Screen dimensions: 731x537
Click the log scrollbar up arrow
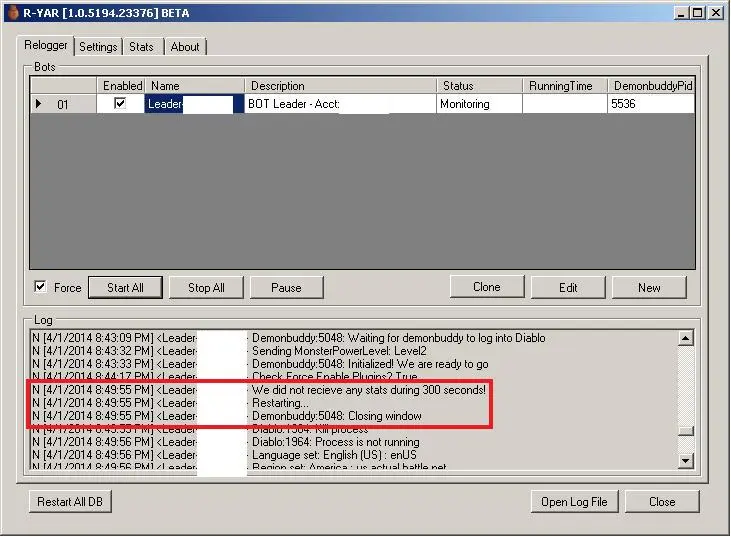pyautogui.click(x=685, y=338)
